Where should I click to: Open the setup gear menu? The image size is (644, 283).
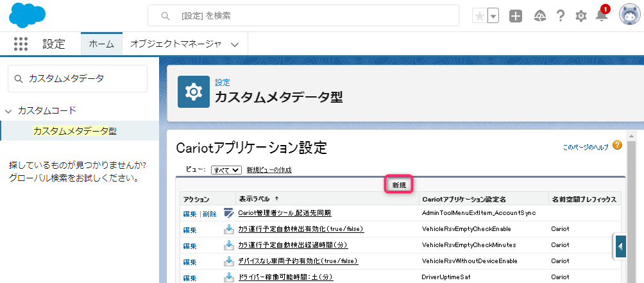[581, 16]
